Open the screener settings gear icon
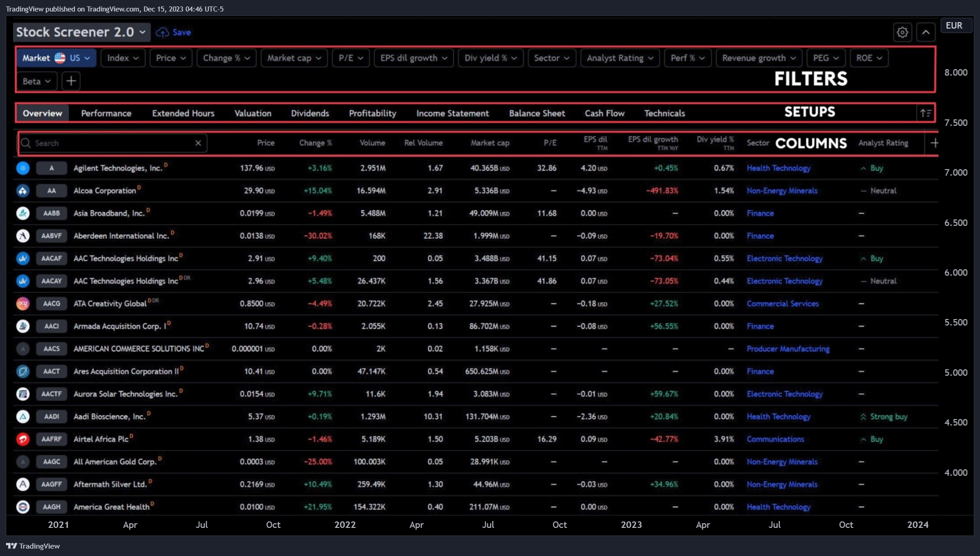The height and width of the screenshot is (556, 980). (x=902, y=32)
